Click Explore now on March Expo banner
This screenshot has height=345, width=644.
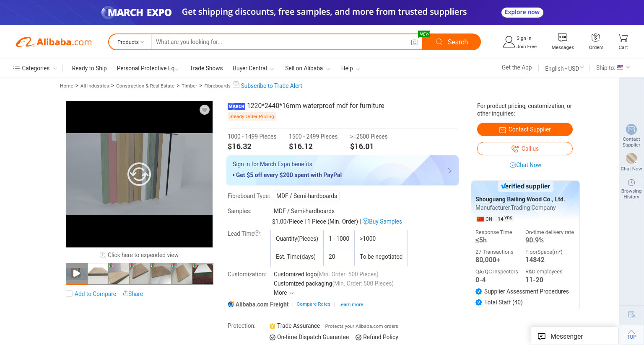[x=522, y=12]
